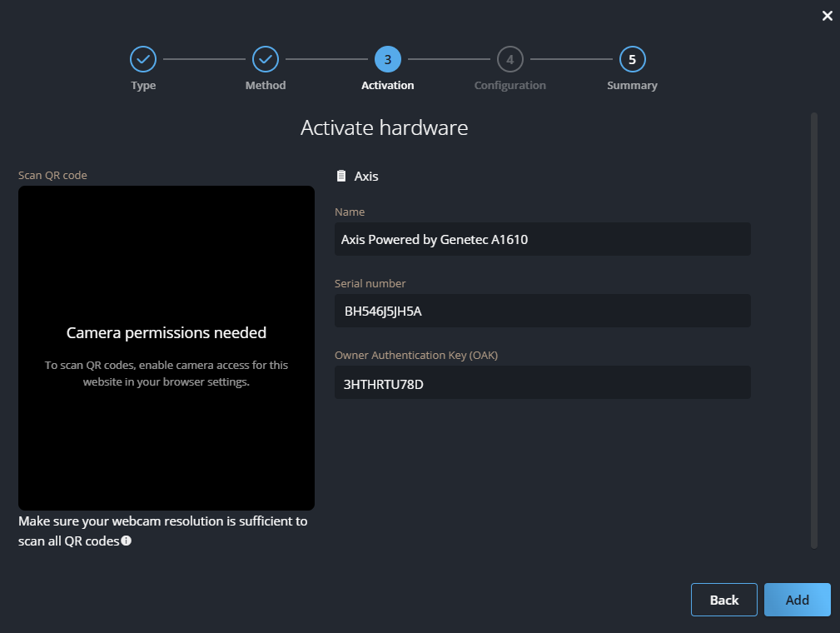
Task: Jump to step 5 Summary circle
Action: 632,59
